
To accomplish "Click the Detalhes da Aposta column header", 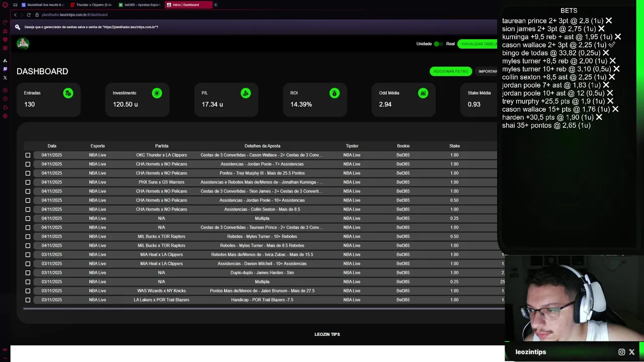I will coord(262,146).
